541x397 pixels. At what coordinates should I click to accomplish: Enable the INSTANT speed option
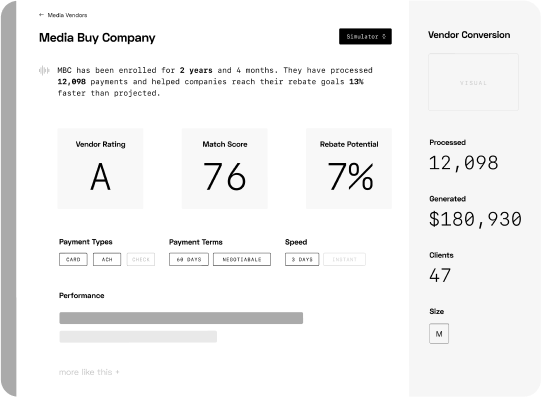344,259
